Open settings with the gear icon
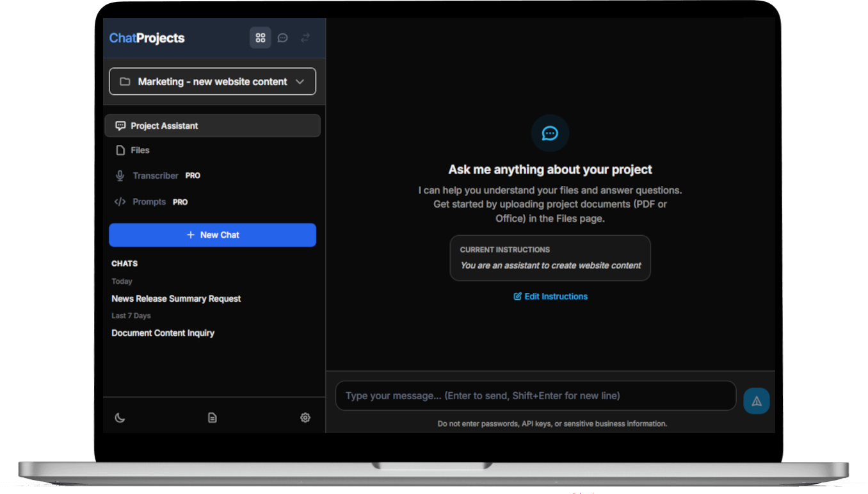 [305, 418]
